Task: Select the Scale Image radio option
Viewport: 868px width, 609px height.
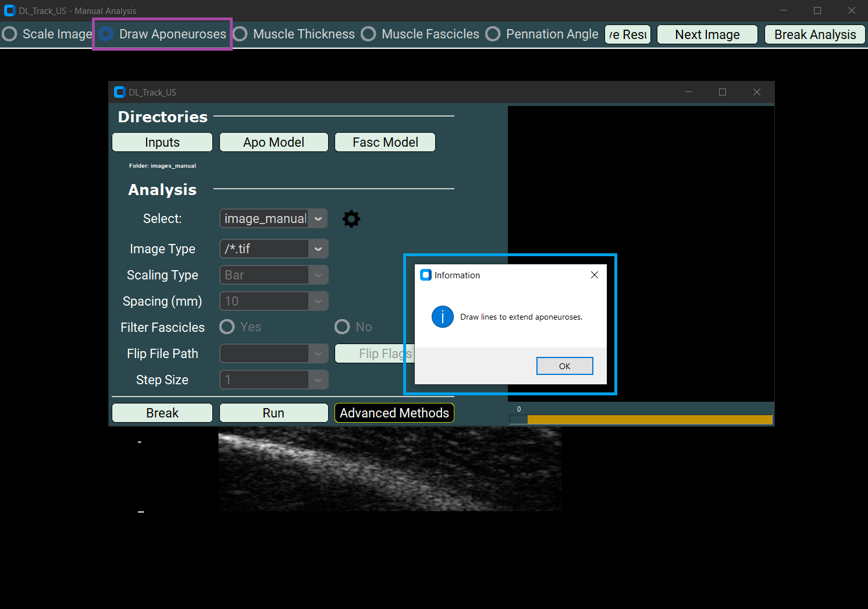Action: coord(10,34)
